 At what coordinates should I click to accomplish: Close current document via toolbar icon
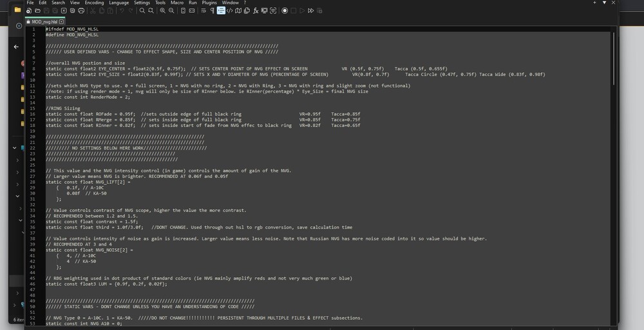64,11
